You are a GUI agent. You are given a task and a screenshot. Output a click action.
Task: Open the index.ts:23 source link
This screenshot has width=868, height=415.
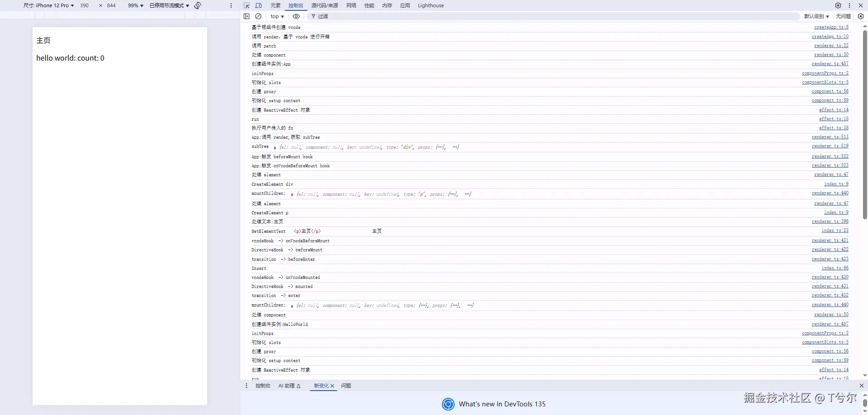835,231
